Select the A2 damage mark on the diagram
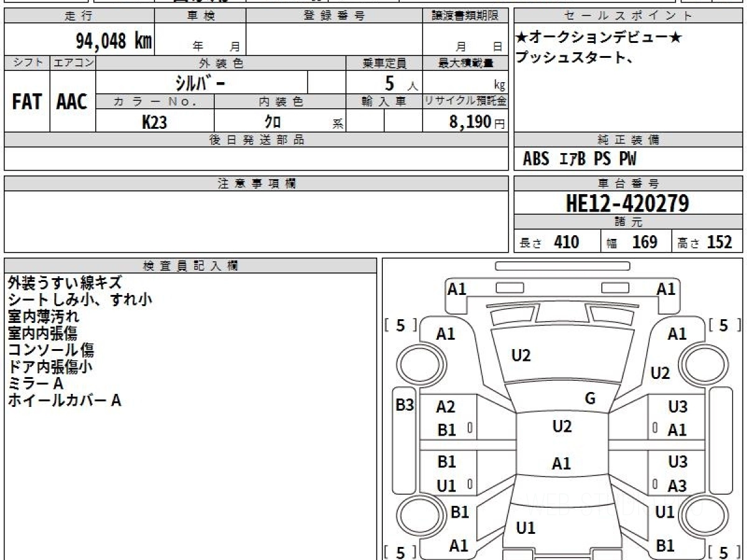747x560 pixels. tap(446, 407)
